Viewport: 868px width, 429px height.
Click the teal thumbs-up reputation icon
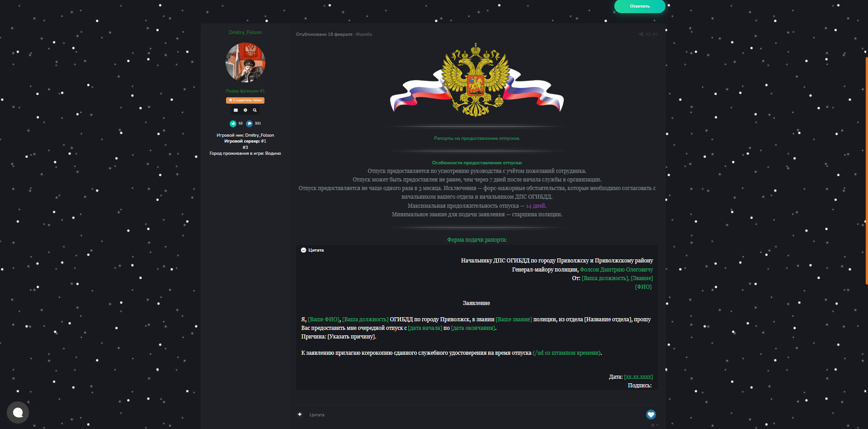coord(233,124)
